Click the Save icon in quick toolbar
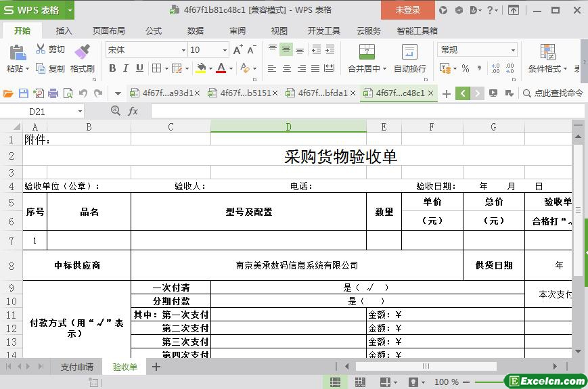This screenshot has height=389, width=588. tap(24, 93)
